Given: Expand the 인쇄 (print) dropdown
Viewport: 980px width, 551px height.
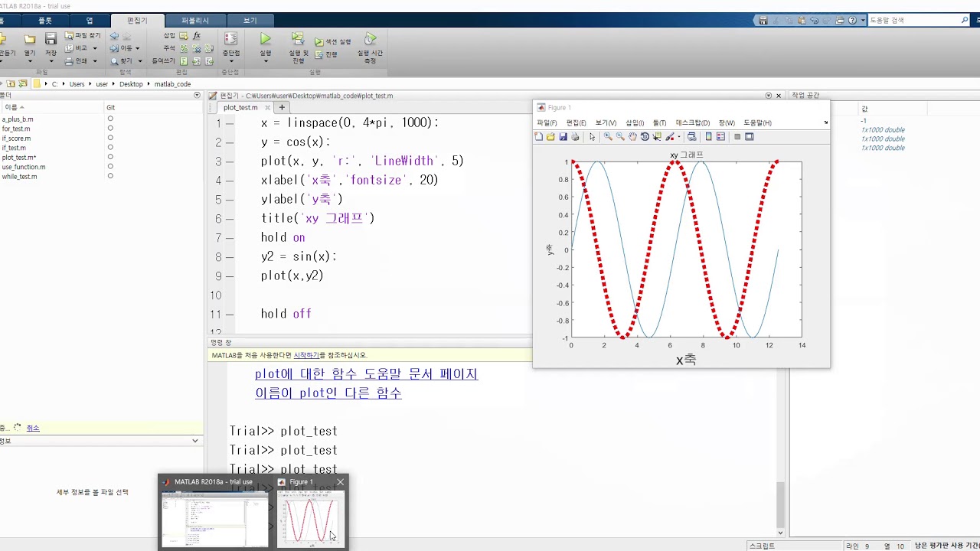Looking at the screenshot, I should coord(94,61).
